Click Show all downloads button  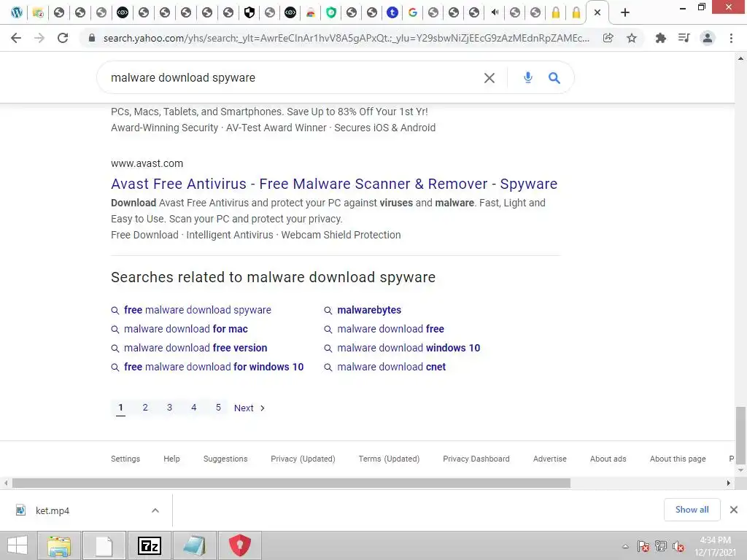[692, 510]
